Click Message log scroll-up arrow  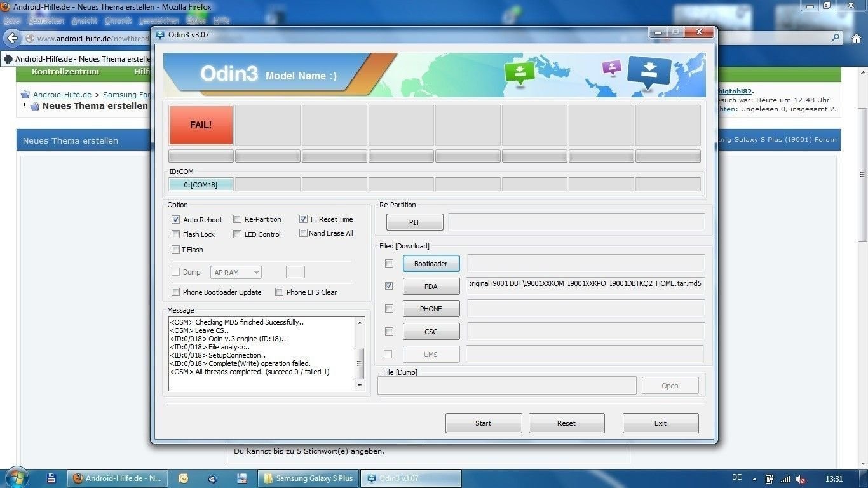(360, 323)
